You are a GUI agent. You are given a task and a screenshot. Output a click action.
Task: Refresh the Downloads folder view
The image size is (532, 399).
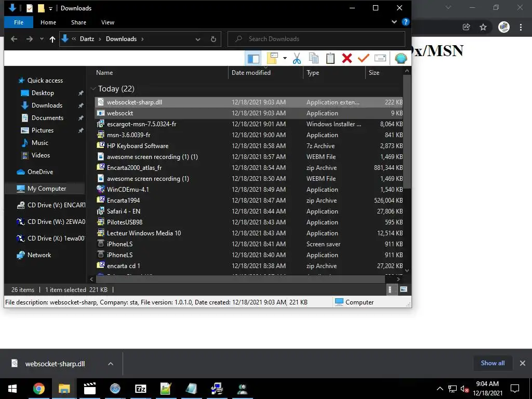(214, 39)
